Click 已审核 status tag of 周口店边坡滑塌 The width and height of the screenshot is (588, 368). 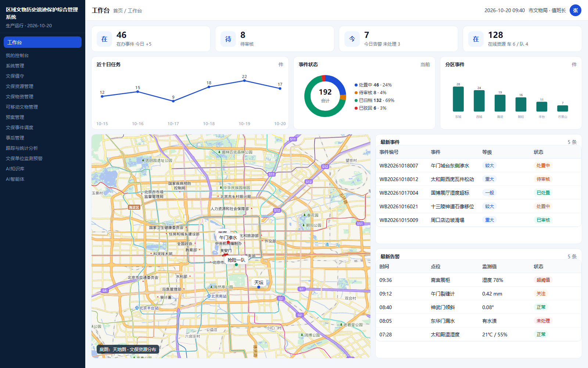click(543, 220)
